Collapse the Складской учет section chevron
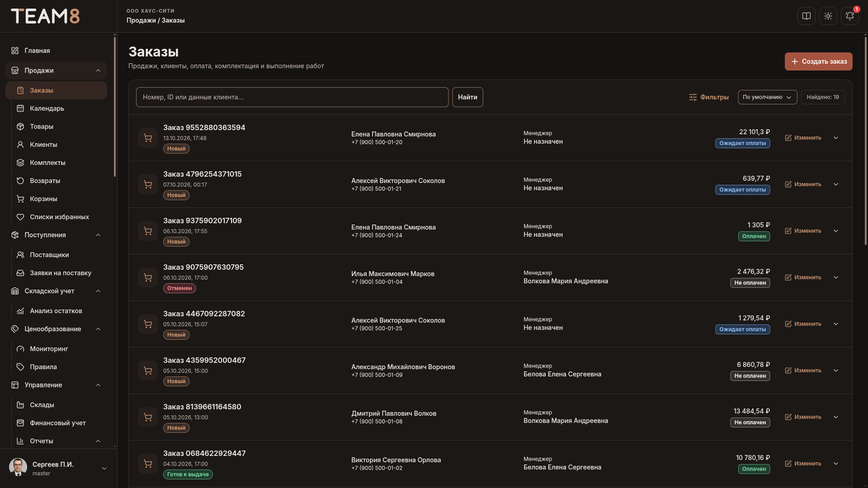868x488 pixels. [98, 291]
